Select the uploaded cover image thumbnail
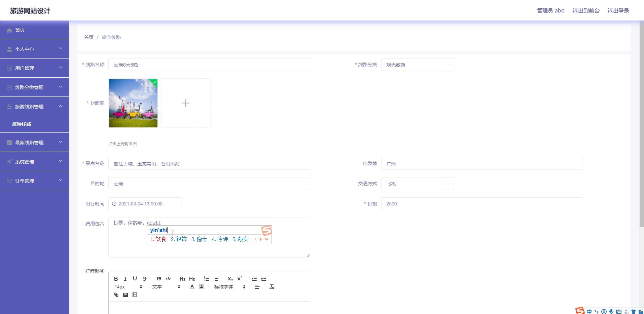The image size is (644, 314). click(133, 103)
